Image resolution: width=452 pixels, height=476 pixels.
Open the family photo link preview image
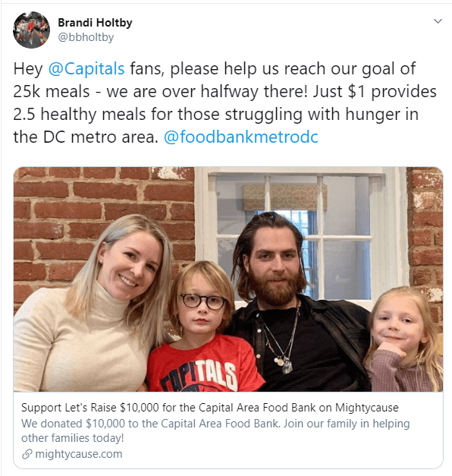pos(228,279)
